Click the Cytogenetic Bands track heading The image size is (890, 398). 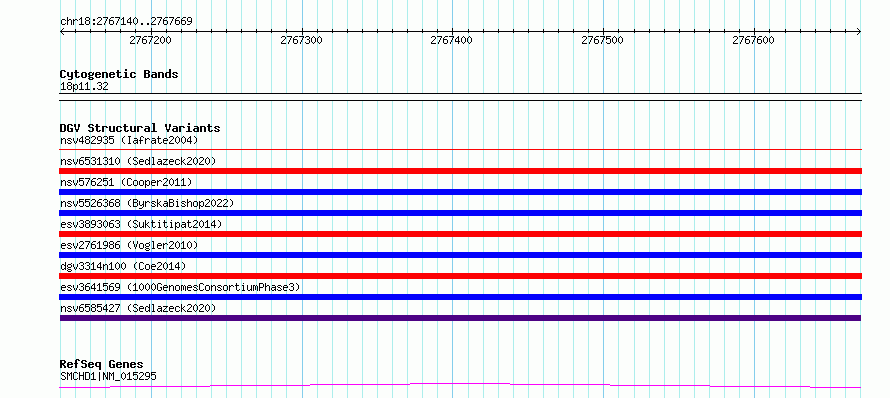click(119, 74)
